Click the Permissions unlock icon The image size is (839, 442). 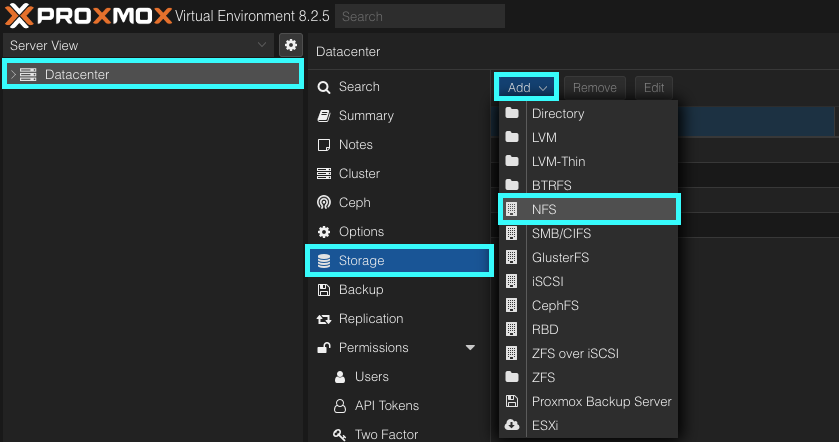(x=323, y=348)
